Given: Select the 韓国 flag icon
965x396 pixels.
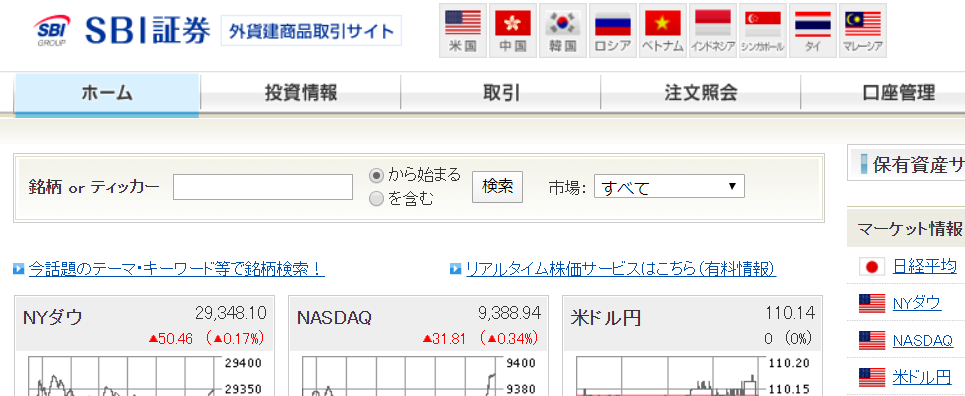Looking at the screenshot, I should pos(563,31).
